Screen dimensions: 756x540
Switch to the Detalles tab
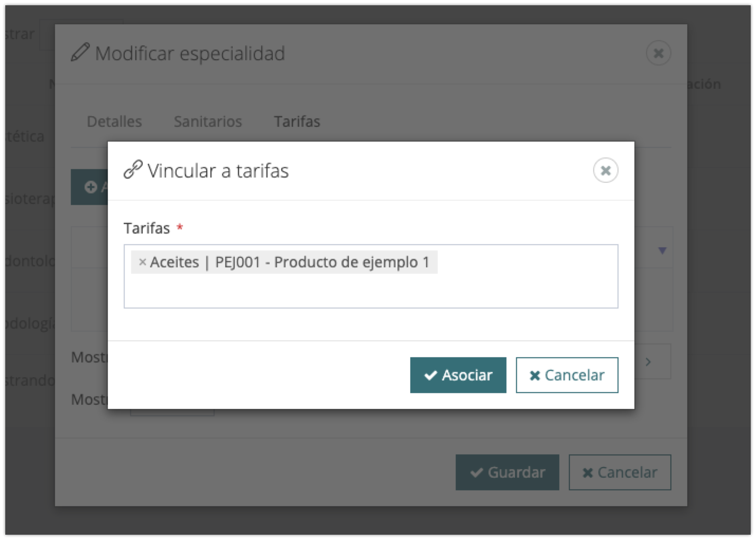[x=114, y=122]
